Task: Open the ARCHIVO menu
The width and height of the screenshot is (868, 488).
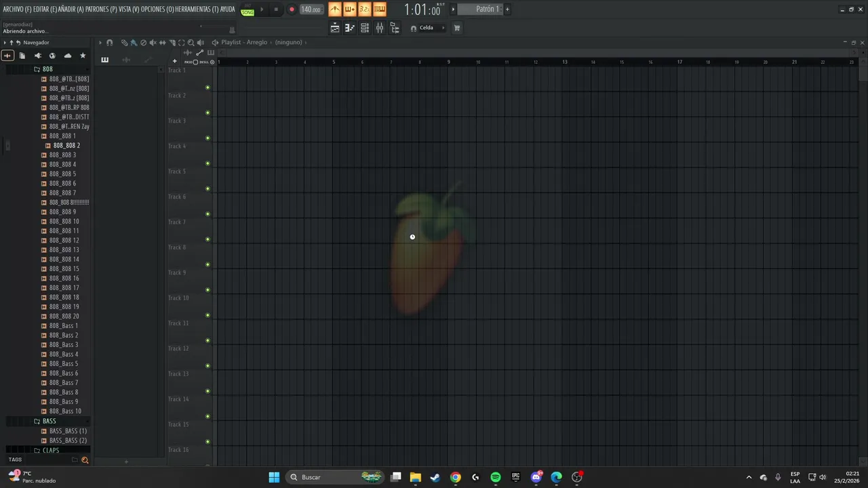Action: tap(17, 9)
